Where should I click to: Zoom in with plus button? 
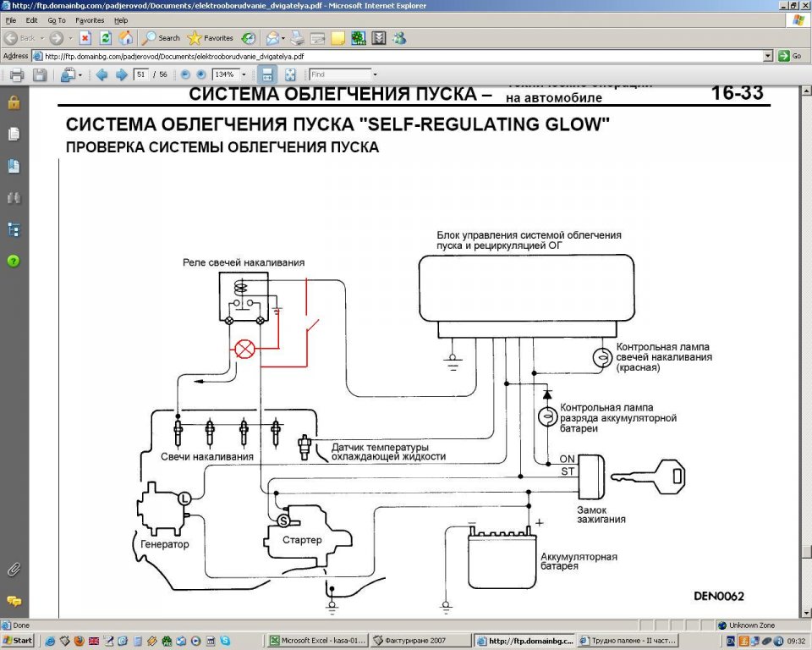[200, 74]
